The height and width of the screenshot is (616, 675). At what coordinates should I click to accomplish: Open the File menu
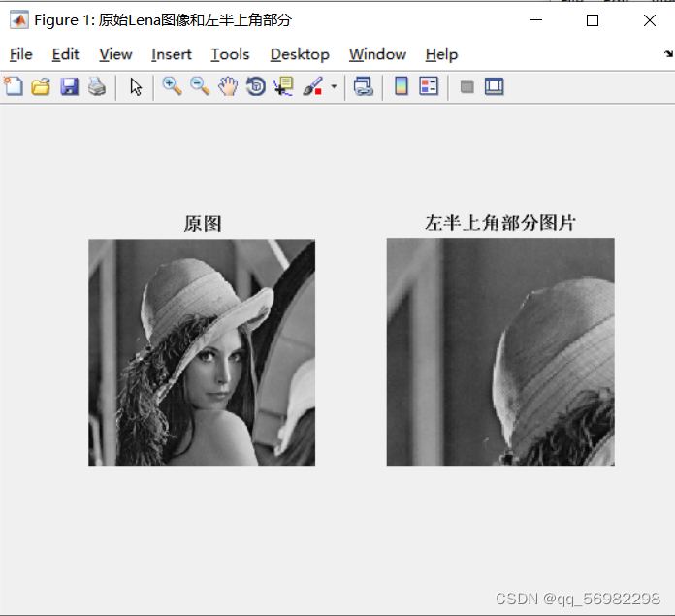click(x=21, y=54)
